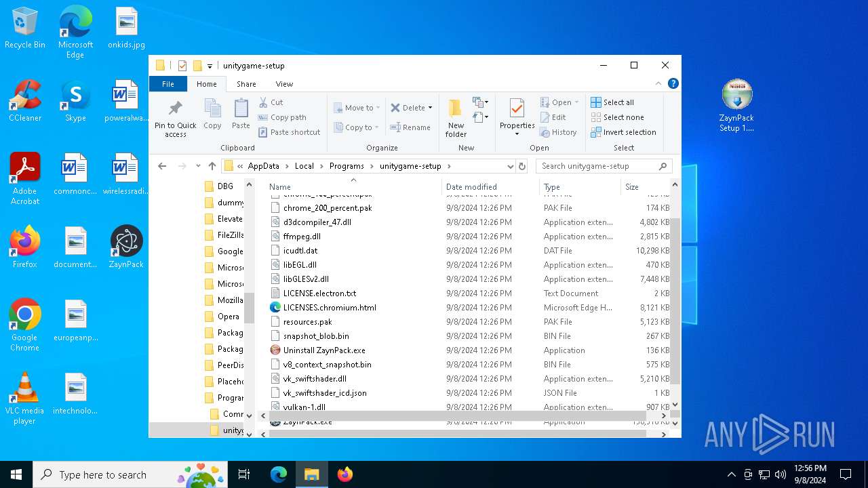Select ZaynPack Setup desktop icon

point(736,106)
